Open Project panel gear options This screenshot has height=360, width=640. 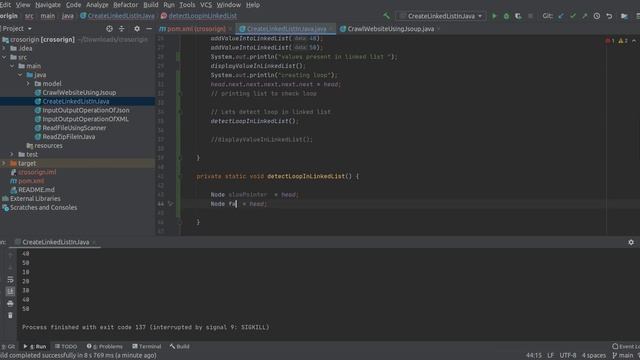coord(137,29)
